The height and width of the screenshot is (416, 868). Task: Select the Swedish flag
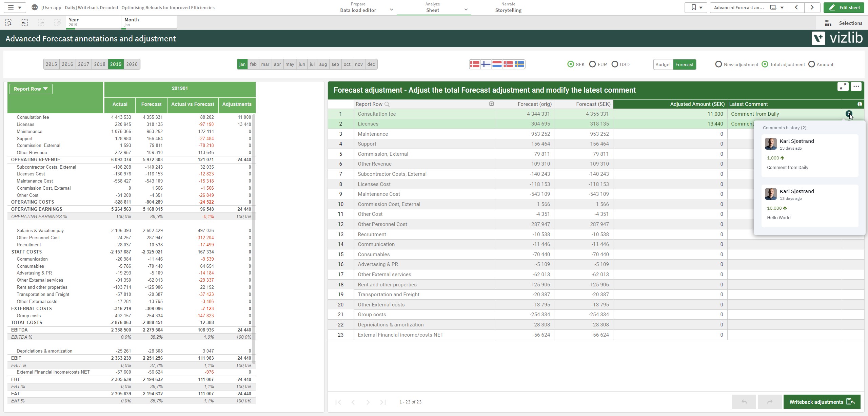point(519,64)
